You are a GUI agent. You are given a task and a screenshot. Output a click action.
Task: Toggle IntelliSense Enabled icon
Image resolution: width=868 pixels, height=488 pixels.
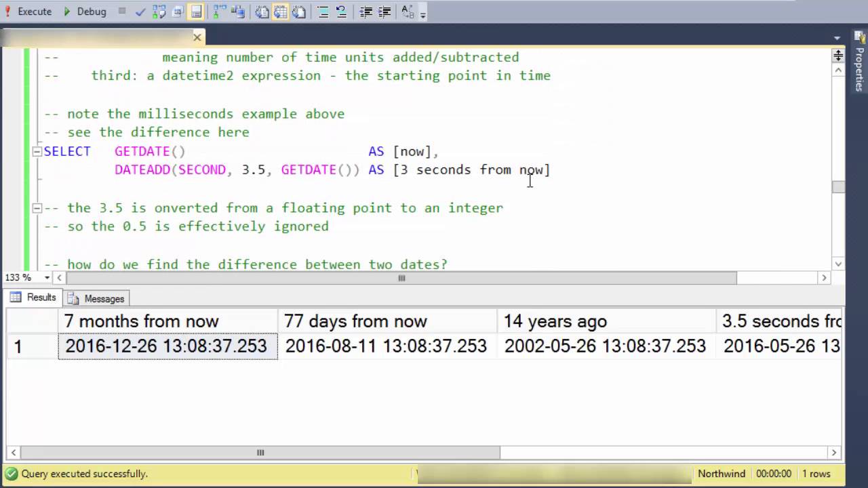pyautogui.click(x=195, y=12)
